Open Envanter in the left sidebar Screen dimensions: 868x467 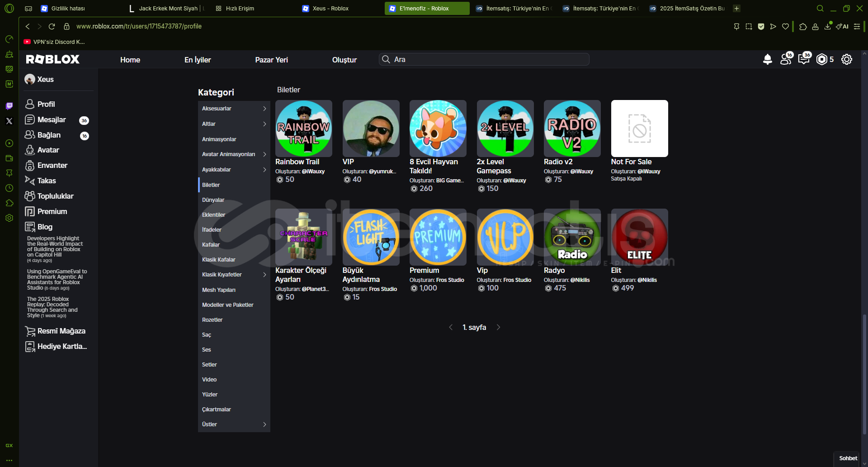[x=47, y=166]
